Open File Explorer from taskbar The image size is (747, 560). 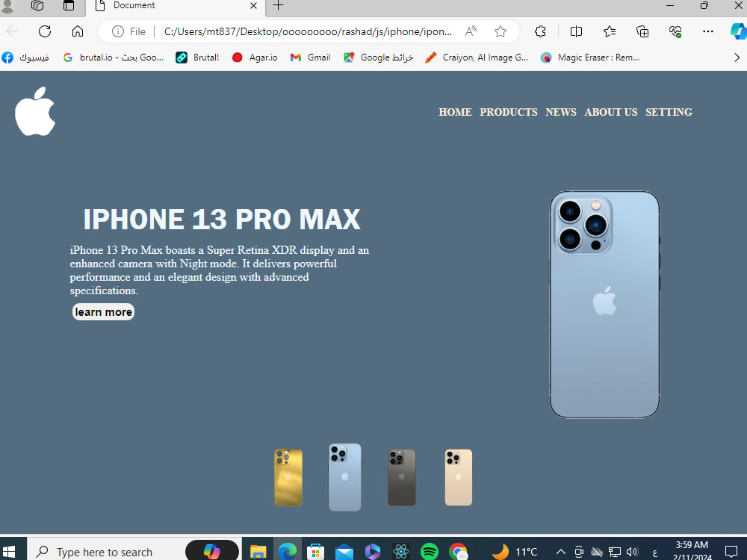click(258, 552)
